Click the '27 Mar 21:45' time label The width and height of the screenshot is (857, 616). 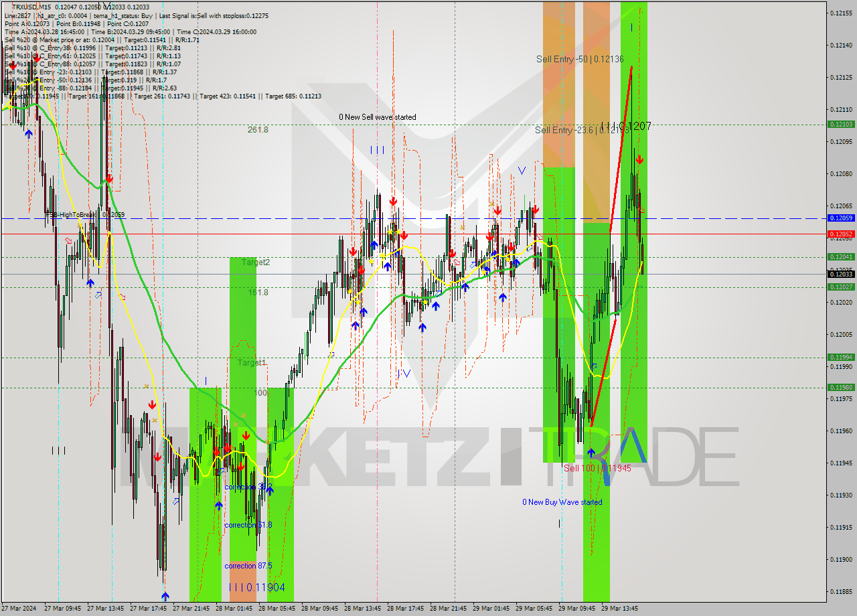click(191, 609)
